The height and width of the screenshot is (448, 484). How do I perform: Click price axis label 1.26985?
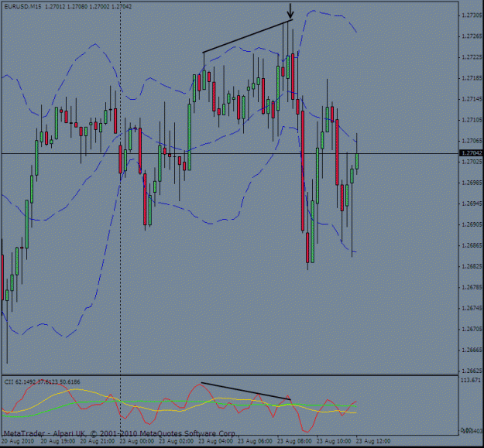[x=472, y=183]
